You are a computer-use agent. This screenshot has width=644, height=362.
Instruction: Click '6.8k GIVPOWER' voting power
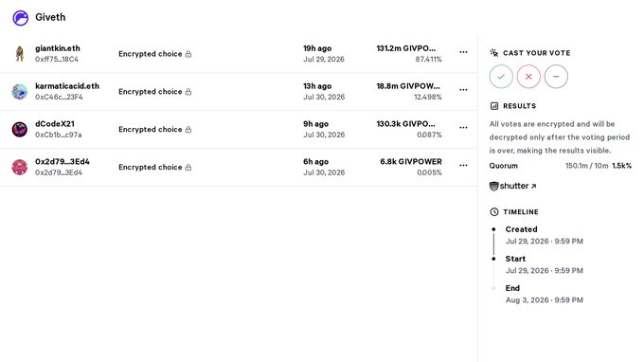pos(411,162)
